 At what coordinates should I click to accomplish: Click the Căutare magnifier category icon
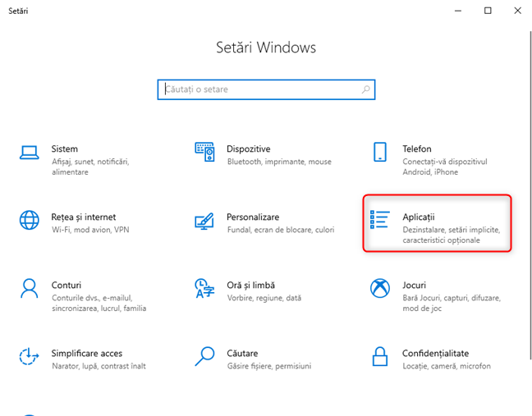(x=204, y=356)
